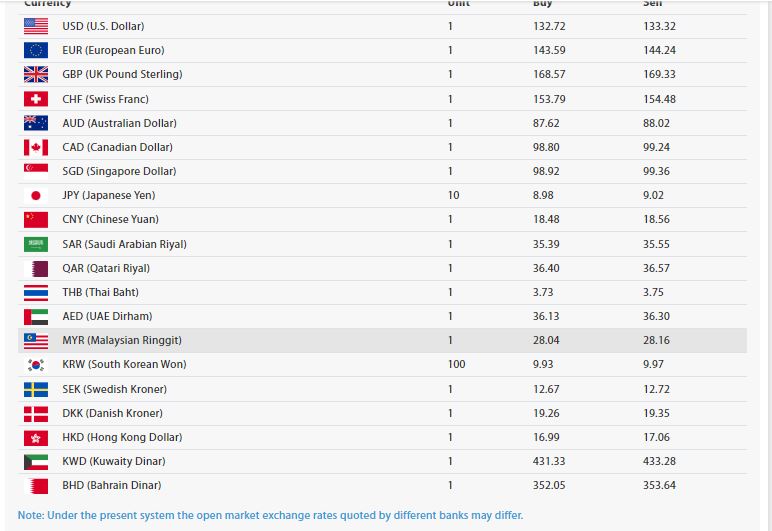Click the Japanese flag icon
772x531 pixels.
(x=36, y=196)
